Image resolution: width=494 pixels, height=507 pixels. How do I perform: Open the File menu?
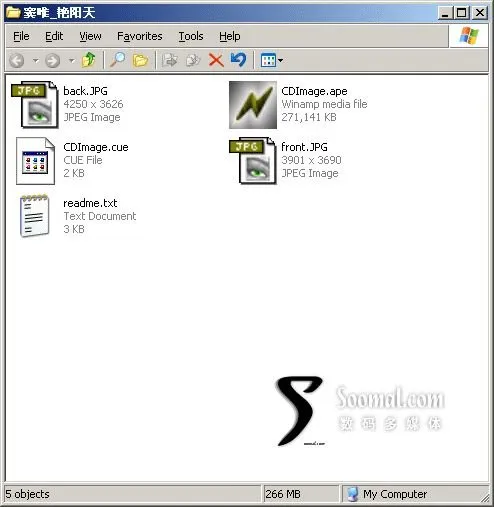21,36
